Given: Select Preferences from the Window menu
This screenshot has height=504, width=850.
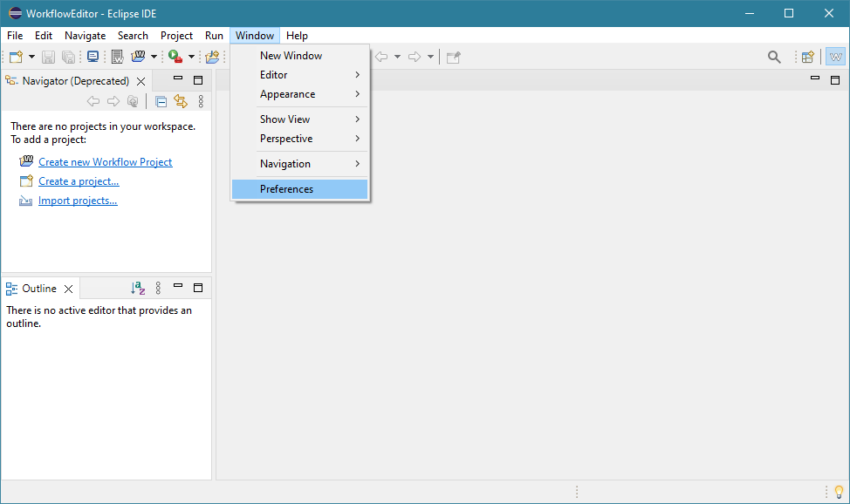Looking at the screenshot, I should pyautogui.click(x=286, y=189).
